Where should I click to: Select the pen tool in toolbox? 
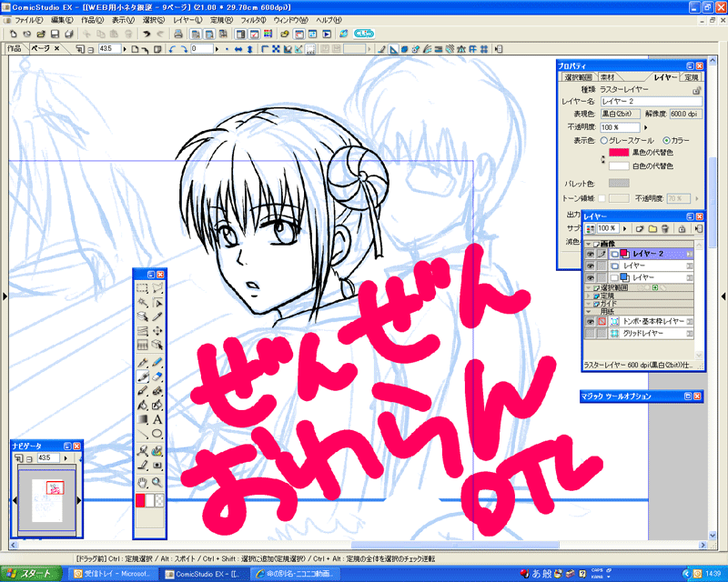(x=143, y=363)
